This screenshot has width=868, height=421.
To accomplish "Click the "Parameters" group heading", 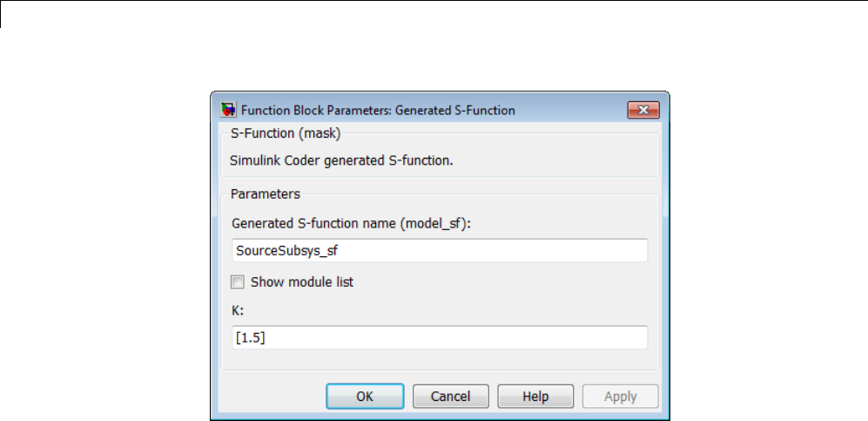I will point(266,194).
